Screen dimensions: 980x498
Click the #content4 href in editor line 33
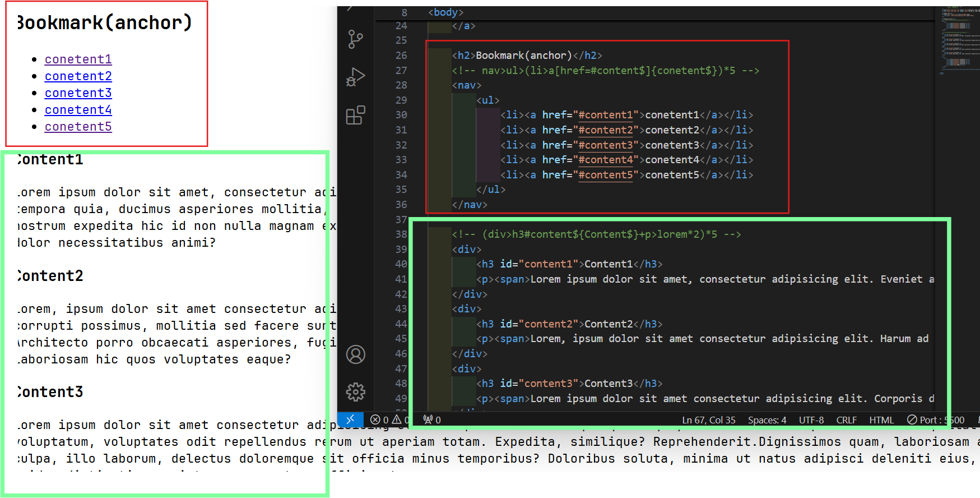tap(605, 160)
